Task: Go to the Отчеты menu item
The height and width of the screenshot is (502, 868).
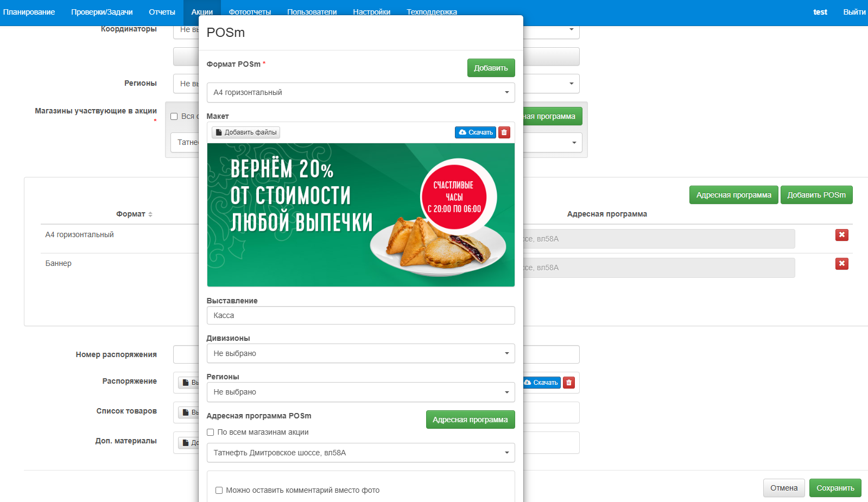Action: [x=162, y=12]
